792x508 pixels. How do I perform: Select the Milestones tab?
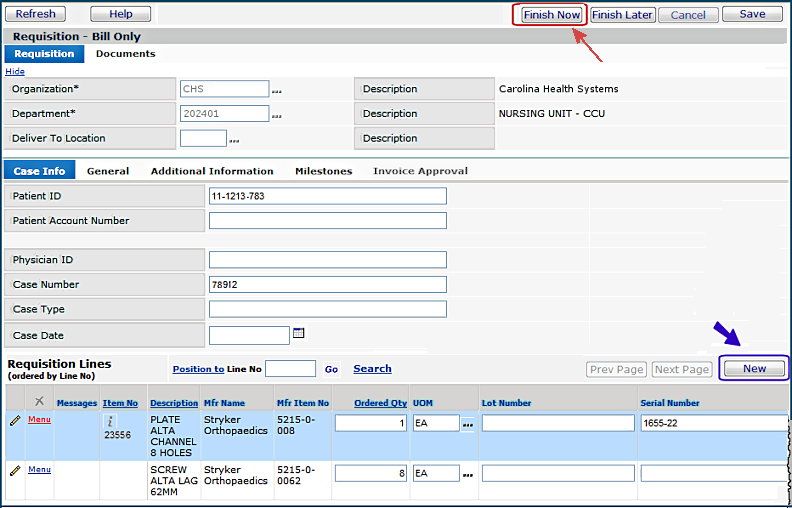click(323, 171)
